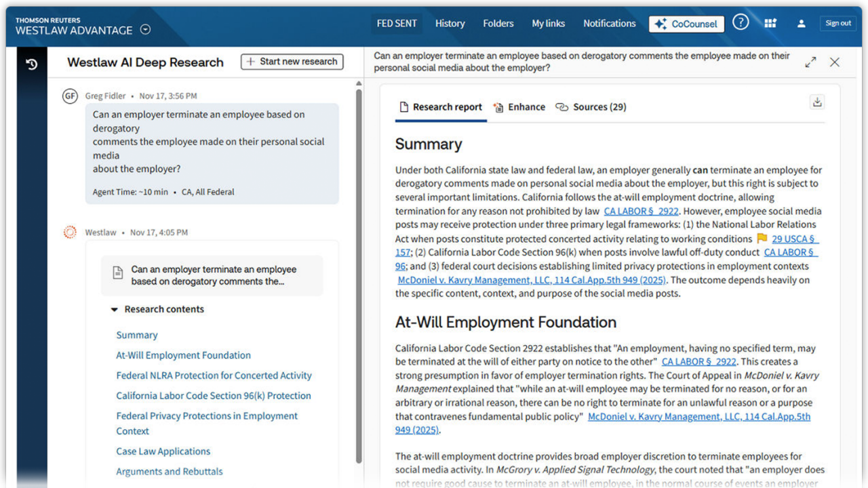Screen dimensions: 868x488
Task: Open the History menu in the top navigation
Action: 450,23
